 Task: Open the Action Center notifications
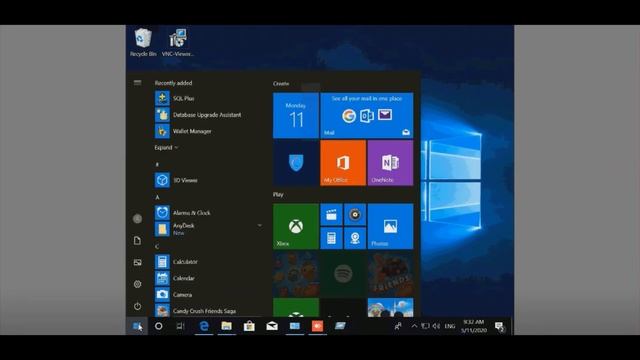(499, 326)
